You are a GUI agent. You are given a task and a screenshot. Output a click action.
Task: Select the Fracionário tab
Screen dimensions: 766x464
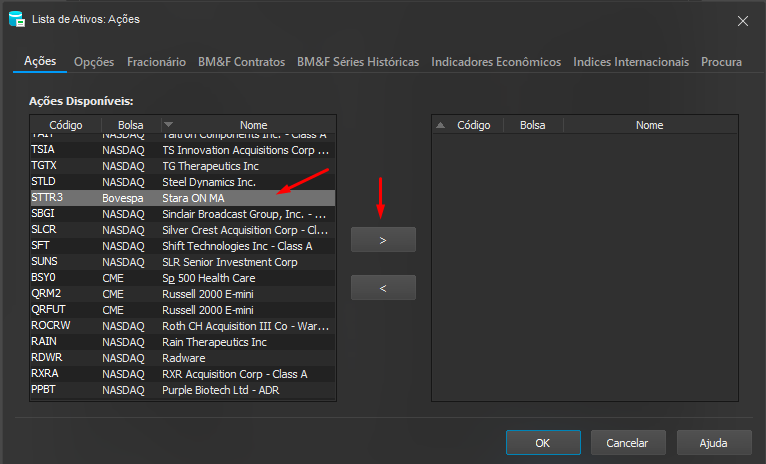(156, 62)
